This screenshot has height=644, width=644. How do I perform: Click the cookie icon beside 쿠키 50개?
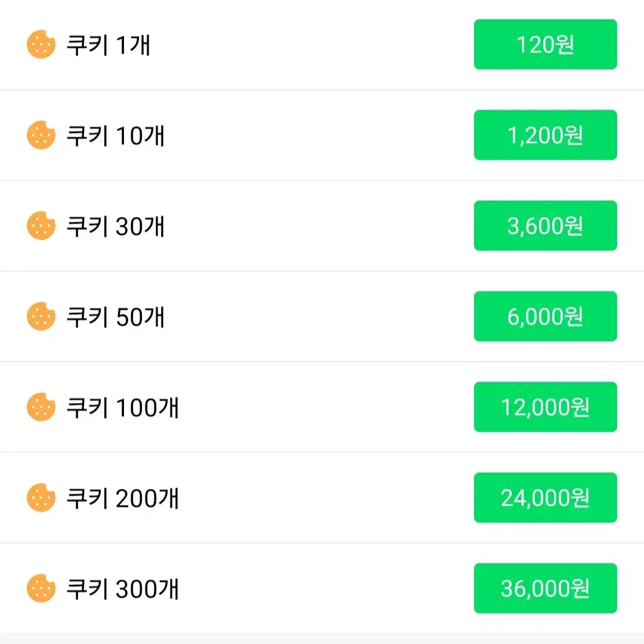point(41,317)
